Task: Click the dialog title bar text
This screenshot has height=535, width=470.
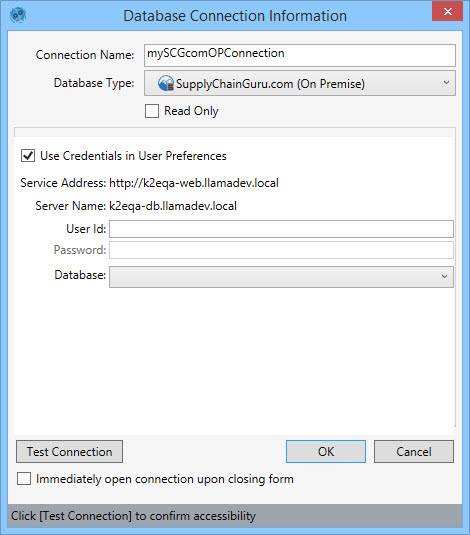Action: pyautogui.click(x=235, y=16)
